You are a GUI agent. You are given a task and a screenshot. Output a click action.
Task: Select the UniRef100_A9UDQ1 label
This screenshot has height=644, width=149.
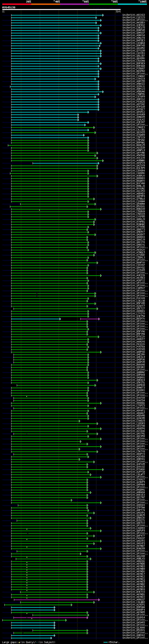[x=134, y=403]
